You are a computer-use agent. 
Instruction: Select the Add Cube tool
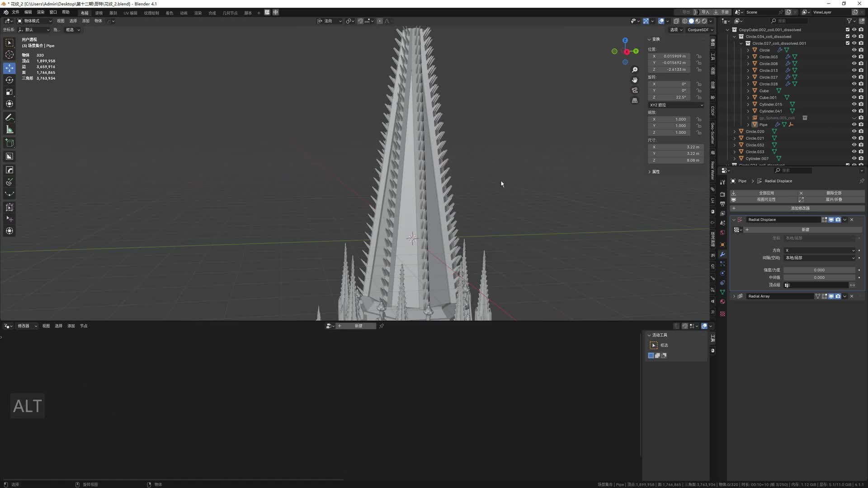(9, 143)
